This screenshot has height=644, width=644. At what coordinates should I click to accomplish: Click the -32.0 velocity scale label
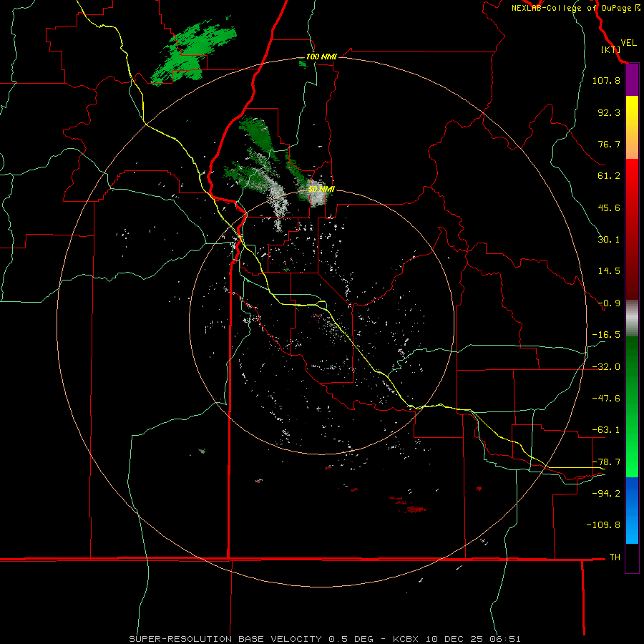[x=606, y=367]
